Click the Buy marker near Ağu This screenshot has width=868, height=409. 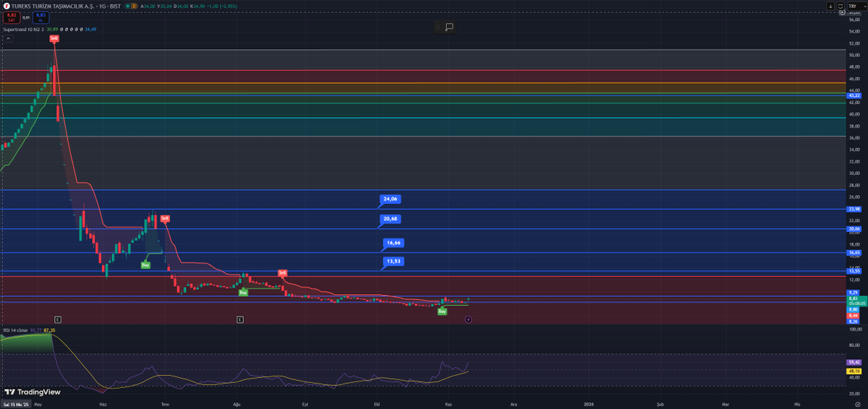(x=243, y=292)
